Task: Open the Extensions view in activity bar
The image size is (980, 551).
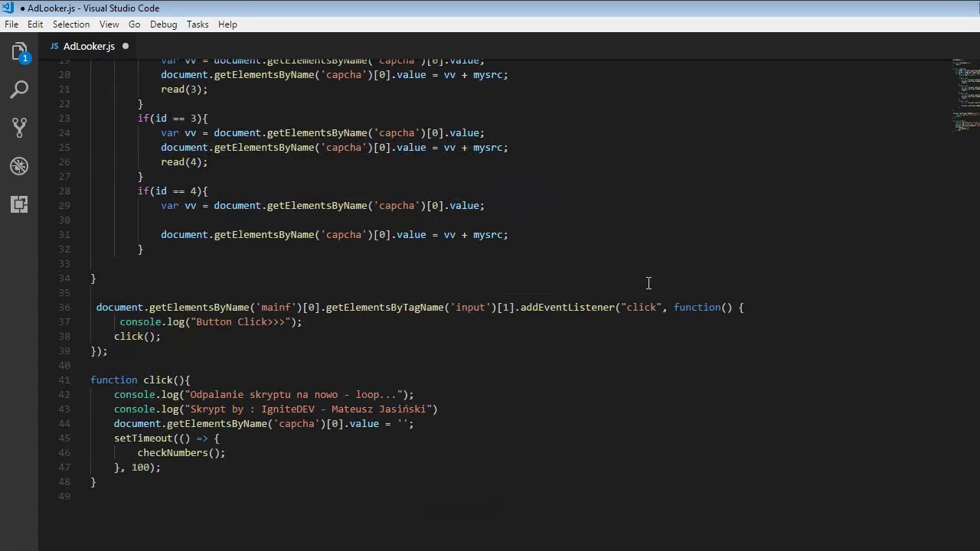Action: coord(19,204)
